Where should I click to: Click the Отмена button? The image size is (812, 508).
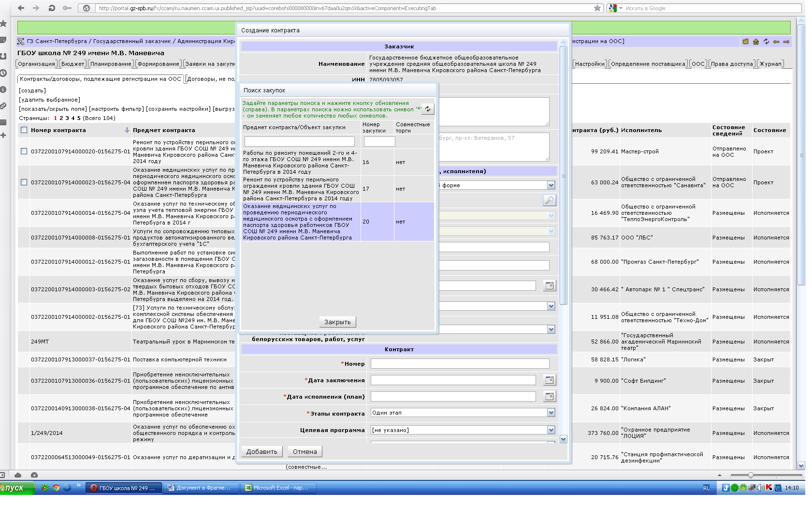tap(305, 451)
